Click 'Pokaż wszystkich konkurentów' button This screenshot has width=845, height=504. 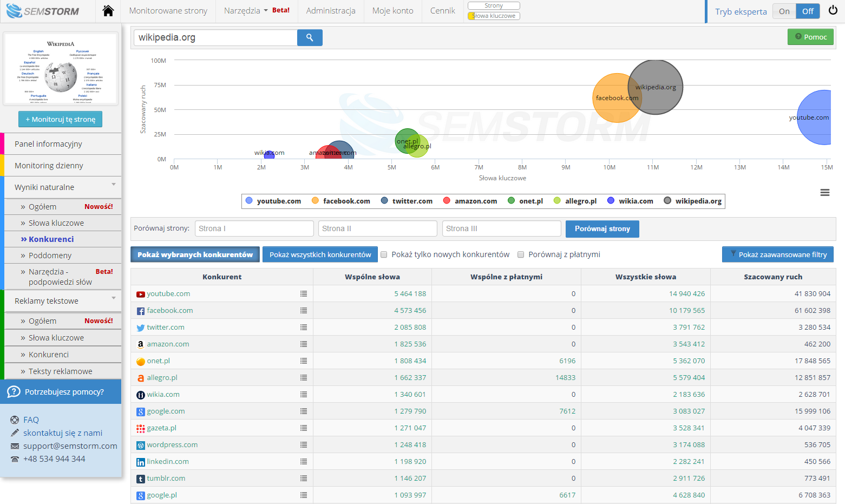pyautogui.click(x=320, y=254)
